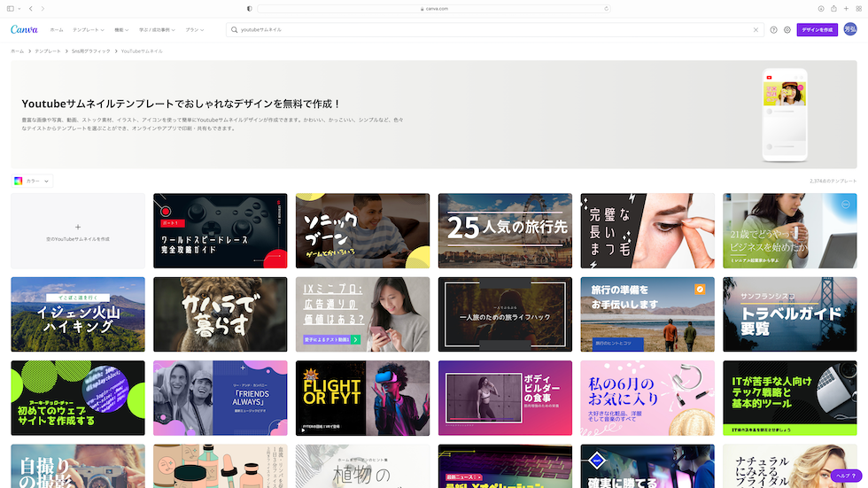Open the カラー filter dropdown
Screen dimensions: 868x488
tap(32, 181)
